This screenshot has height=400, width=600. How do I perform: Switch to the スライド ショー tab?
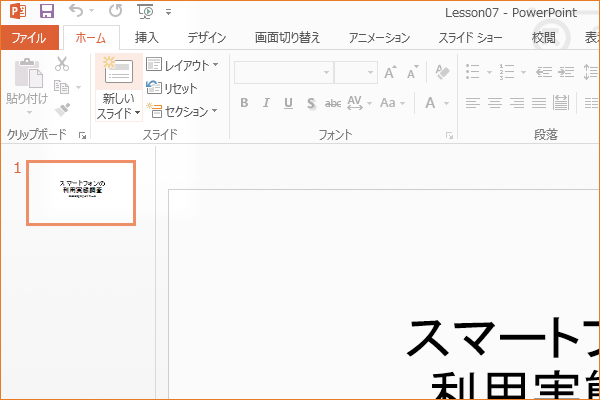point(470,38)
